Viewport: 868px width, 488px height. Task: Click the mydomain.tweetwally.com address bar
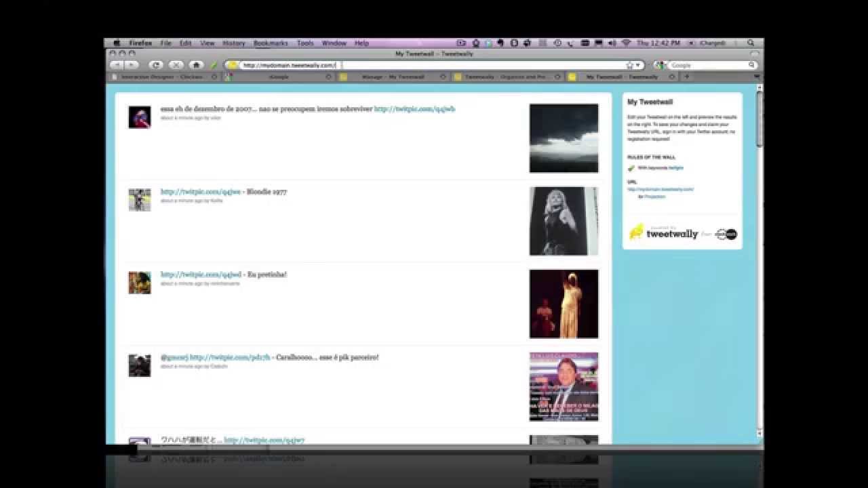click(x=433, y=65)
